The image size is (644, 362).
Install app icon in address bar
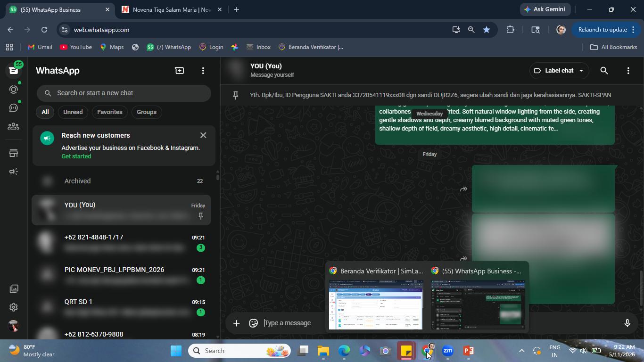pos(456,30)
